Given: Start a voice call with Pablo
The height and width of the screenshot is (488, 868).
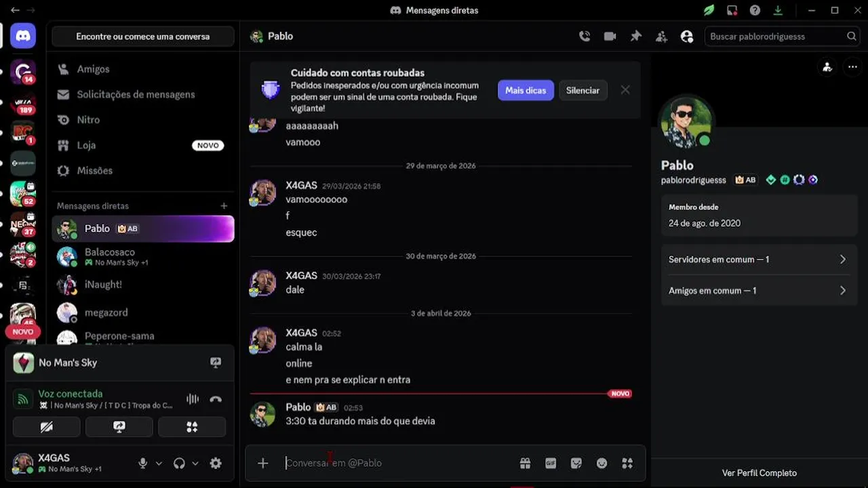Looking at the screenshot, I should click(585, 37).
